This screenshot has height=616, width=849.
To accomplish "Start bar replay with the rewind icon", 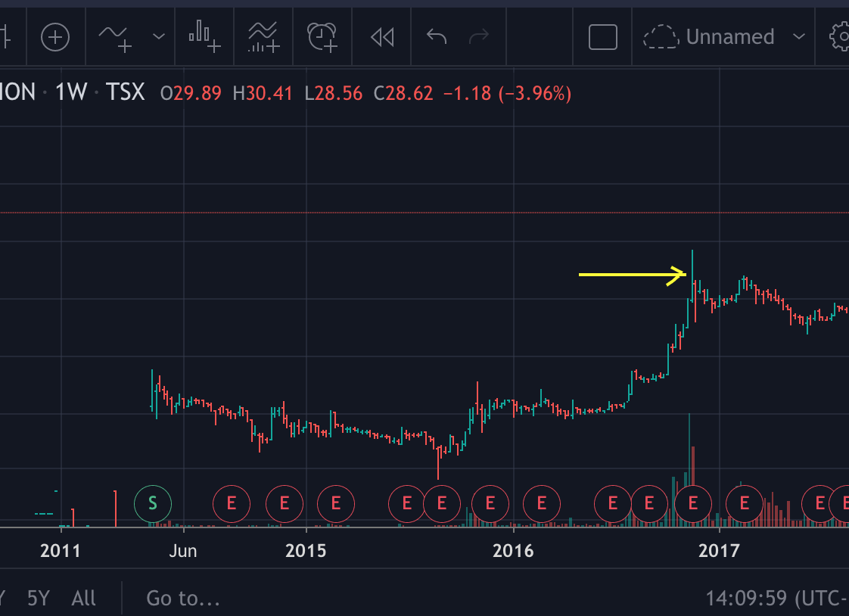I will click(382, 37).
